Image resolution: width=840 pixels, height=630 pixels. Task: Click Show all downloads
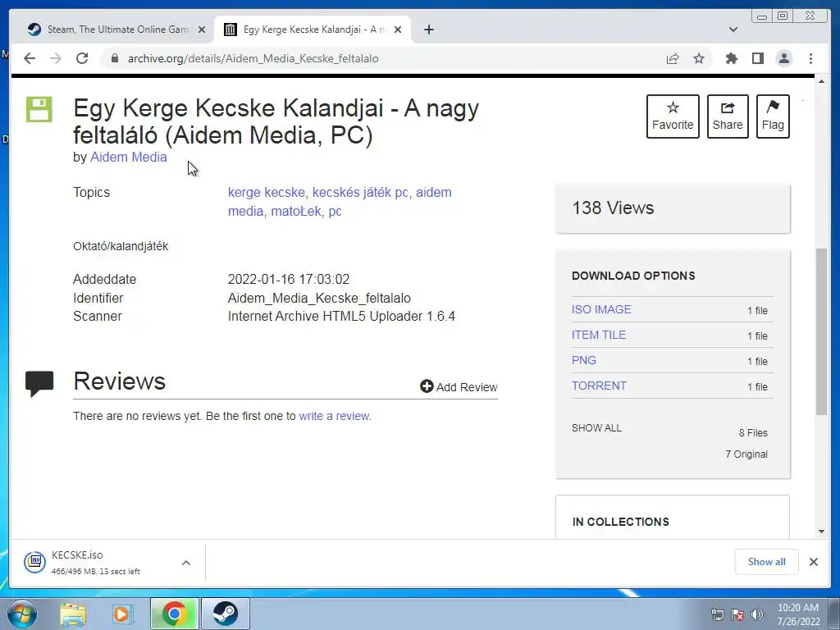[767, 561]
